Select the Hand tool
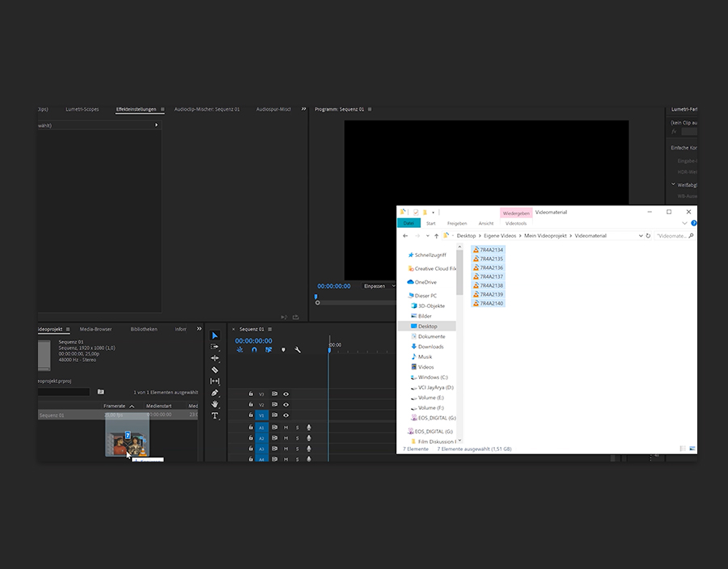The image size is (728, 569). [x=214, y=404]
